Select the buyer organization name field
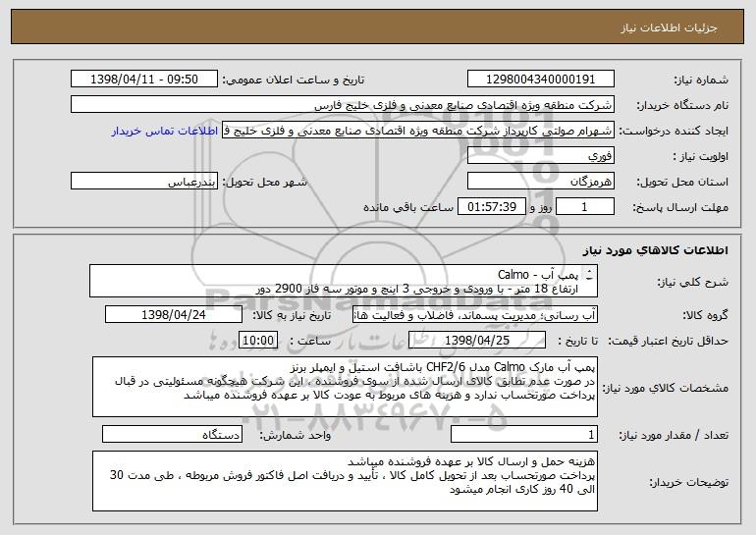The width and height of the screenshot is (756, 535). click(343, 105)
